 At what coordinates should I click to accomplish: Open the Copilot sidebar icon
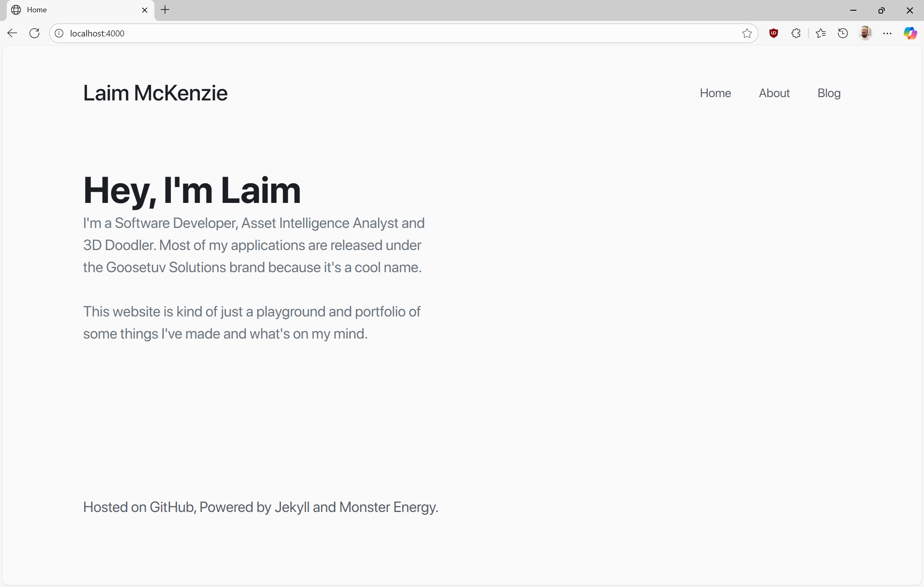910,33
